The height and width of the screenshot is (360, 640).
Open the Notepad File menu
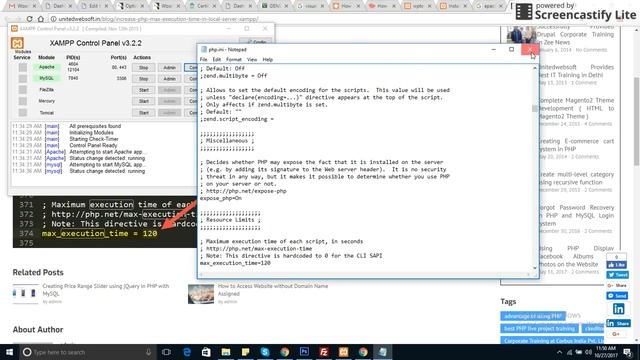click(203, 60)
